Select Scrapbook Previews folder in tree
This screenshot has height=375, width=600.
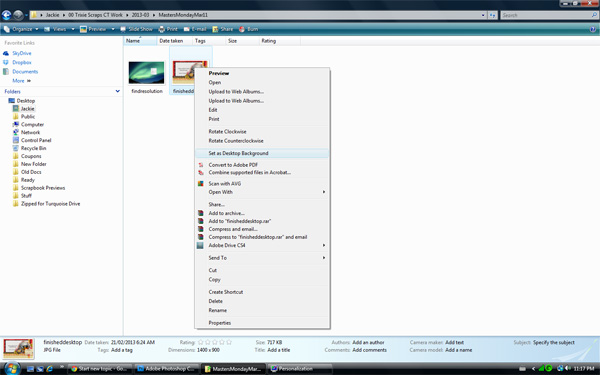click(x=43, y=188)
